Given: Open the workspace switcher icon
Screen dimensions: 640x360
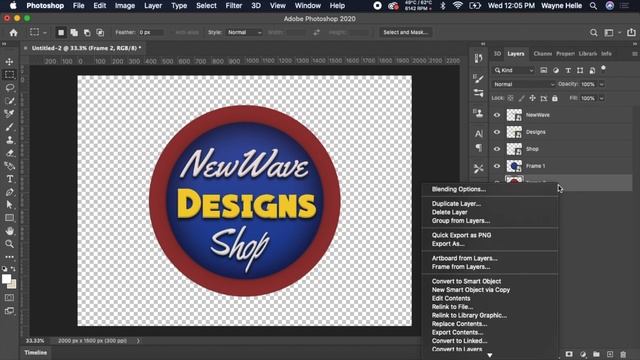Looking at the screenshot, I should click(609, 33).
